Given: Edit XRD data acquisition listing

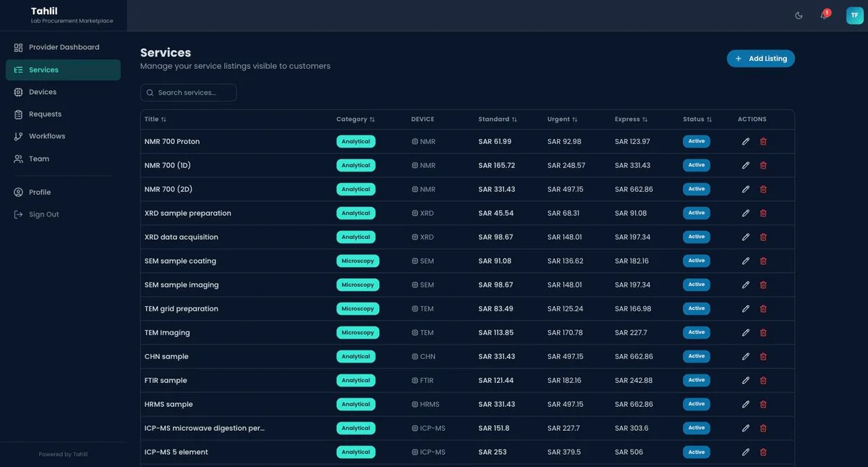Looking at the screenshot, I should click(x=746, y=237).
